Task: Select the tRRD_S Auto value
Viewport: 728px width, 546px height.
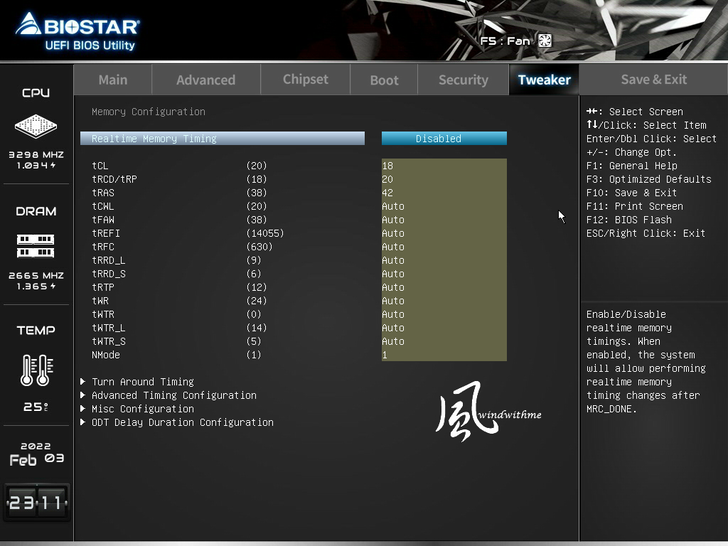Action: coord(444,273)
